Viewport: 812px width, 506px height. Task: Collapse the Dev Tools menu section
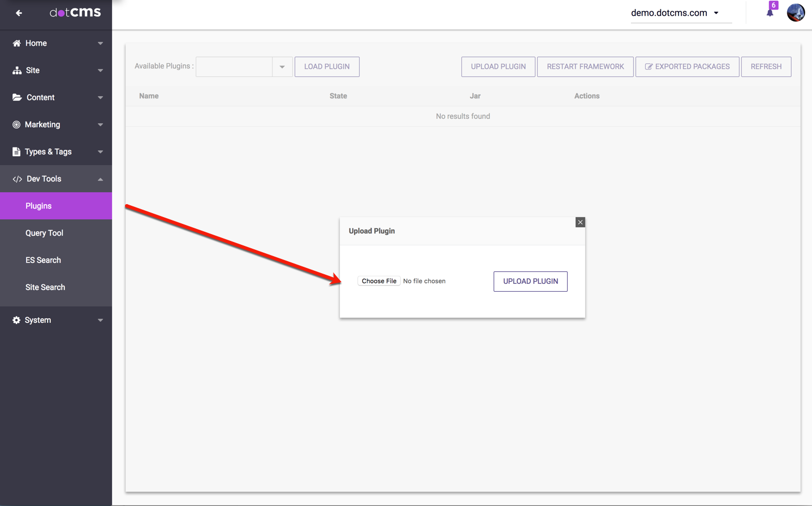(x=100, y=179)
